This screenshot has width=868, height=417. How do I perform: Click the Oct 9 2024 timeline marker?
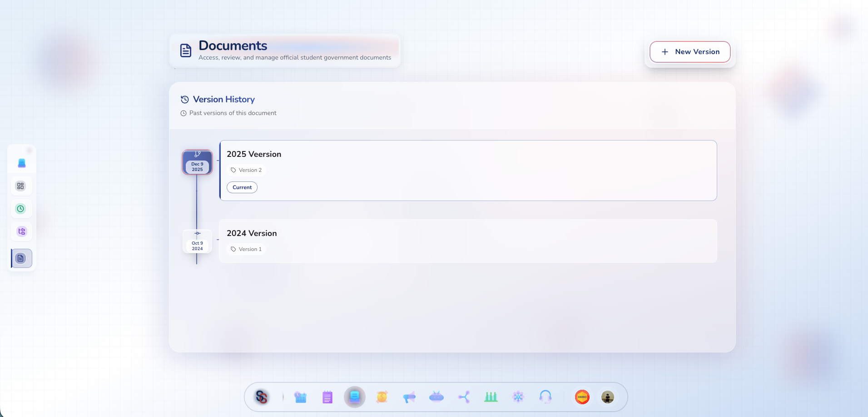click(x=197, y=241)
